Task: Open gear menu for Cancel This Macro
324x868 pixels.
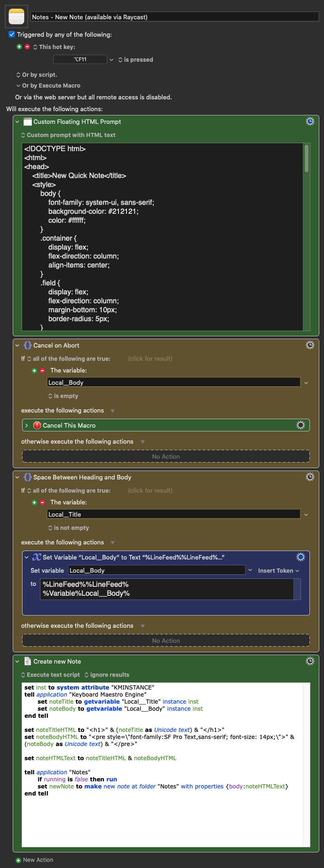Action: tap(300, 425)
